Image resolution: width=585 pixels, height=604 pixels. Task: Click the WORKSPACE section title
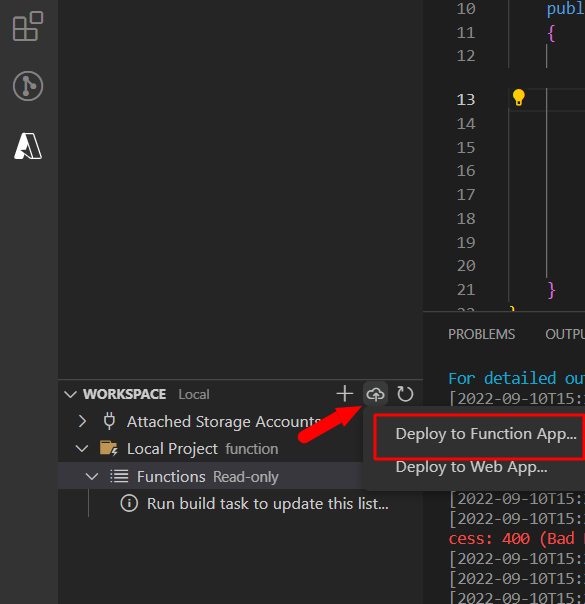click(124, 394)
